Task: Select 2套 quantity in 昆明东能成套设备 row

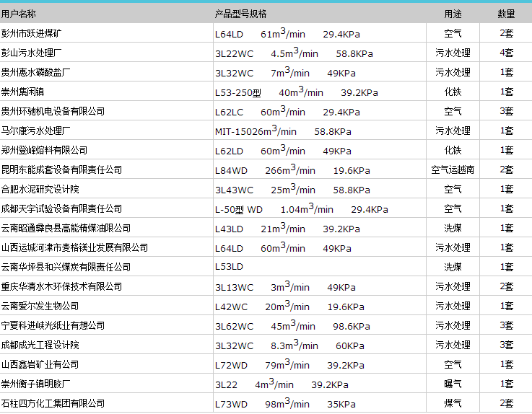Action: (x=506, y=170)
